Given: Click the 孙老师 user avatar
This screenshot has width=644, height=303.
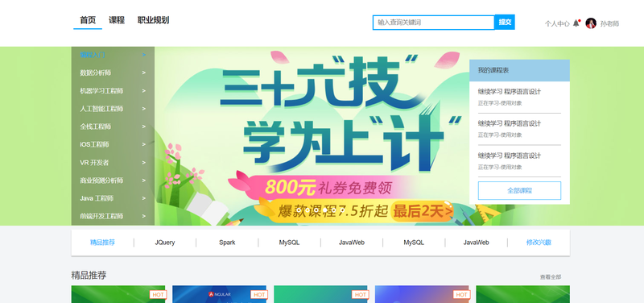Looking at the screenshot, I should tap(591, 23).
